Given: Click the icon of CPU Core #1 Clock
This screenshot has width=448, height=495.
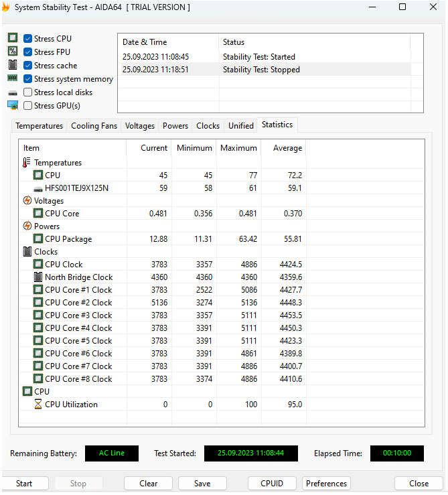Looking at the screenshot, I should (x=38, y=289).
